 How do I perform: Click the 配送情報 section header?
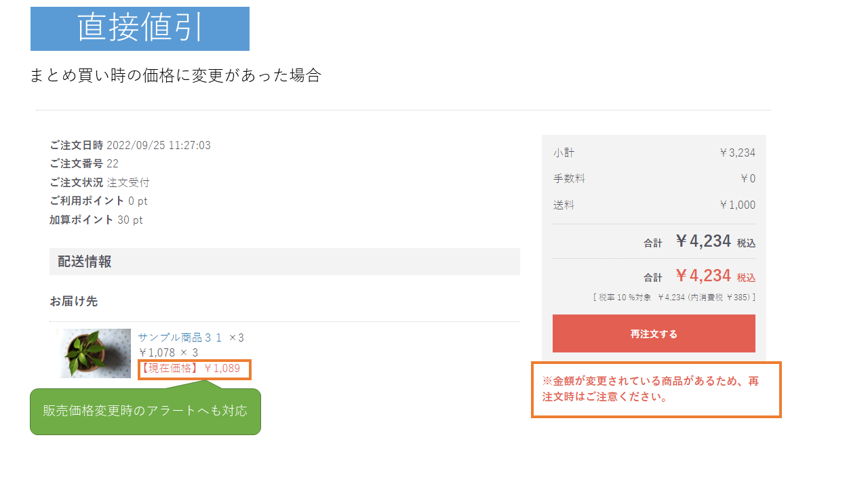tap(284, 262)
